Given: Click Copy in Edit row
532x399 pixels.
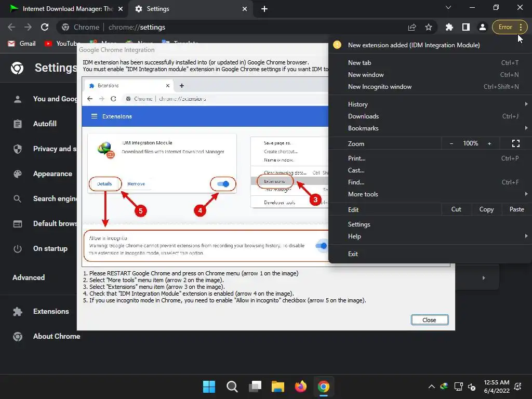Looking at the screenshot, I should tap(486, 209).
